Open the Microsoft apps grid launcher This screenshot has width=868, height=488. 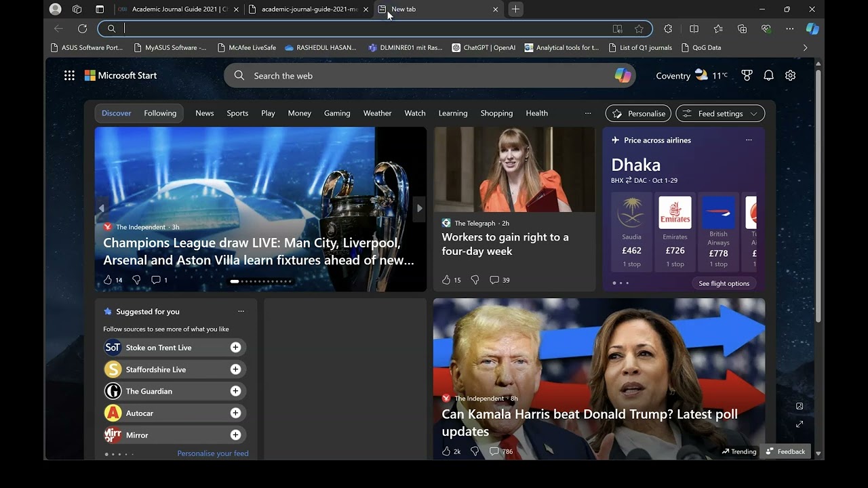click(69, 75)
